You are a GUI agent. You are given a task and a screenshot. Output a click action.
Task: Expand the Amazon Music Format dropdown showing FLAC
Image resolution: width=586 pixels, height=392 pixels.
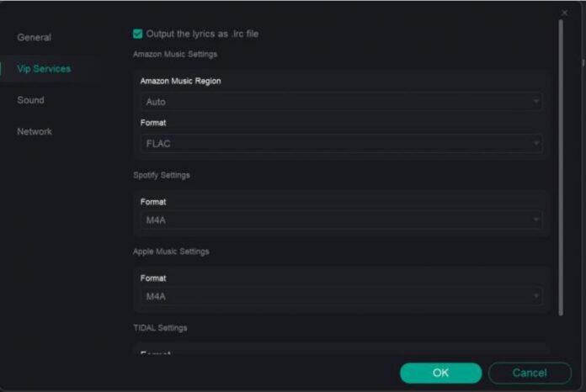click(x=337, y=144)
